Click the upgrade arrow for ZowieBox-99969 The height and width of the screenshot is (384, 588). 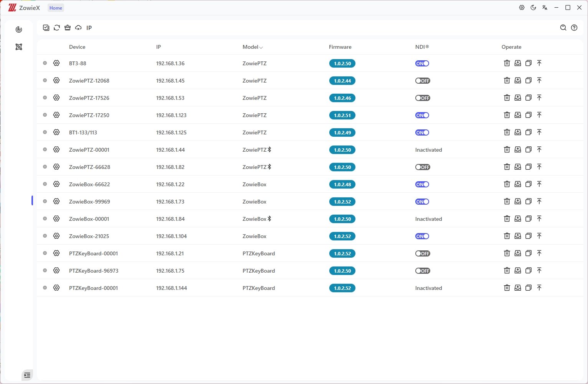(x=539, y=201)
